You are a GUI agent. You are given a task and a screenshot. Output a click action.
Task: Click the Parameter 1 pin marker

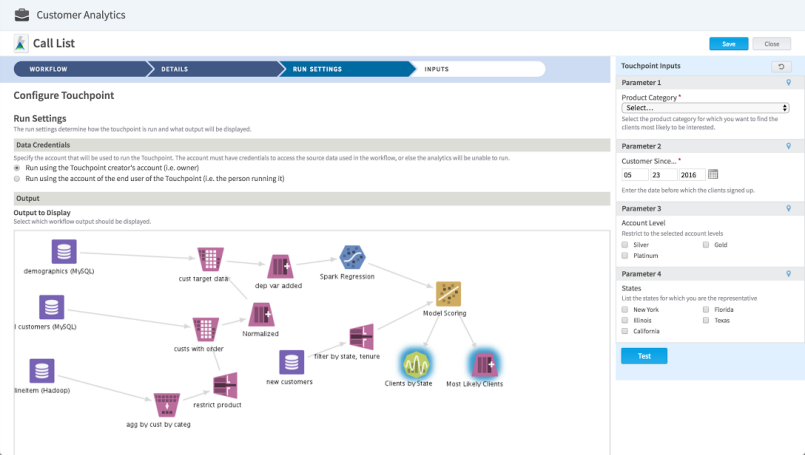click(788, 82)
